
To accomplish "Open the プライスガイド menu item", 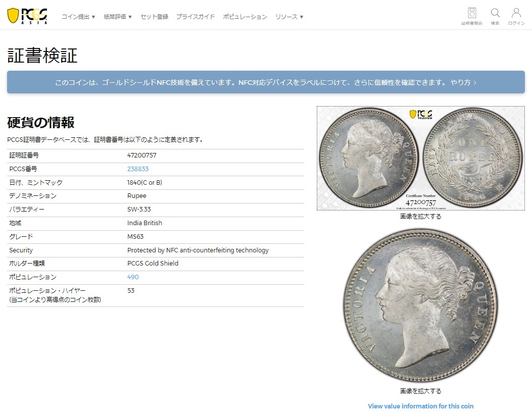I will pyautogui.click(x=196, y=17).
